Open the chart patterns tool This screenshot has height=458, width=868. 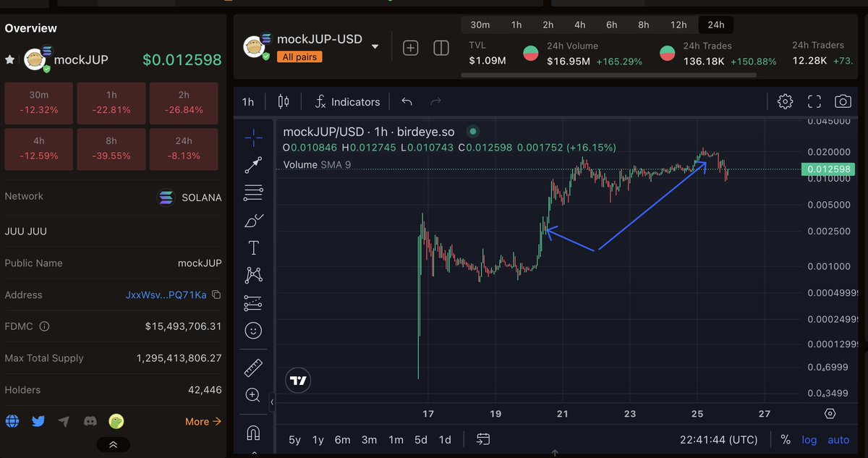point(253,275)
